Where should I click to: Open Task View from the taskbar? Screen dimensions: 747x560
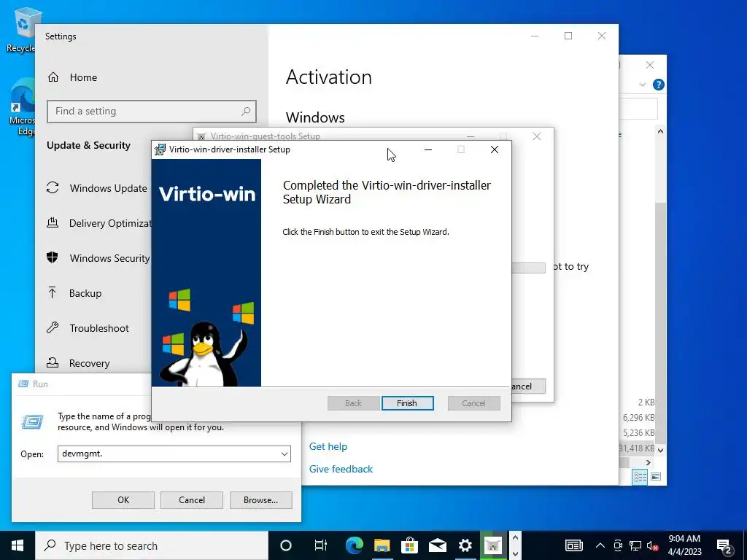321,545
